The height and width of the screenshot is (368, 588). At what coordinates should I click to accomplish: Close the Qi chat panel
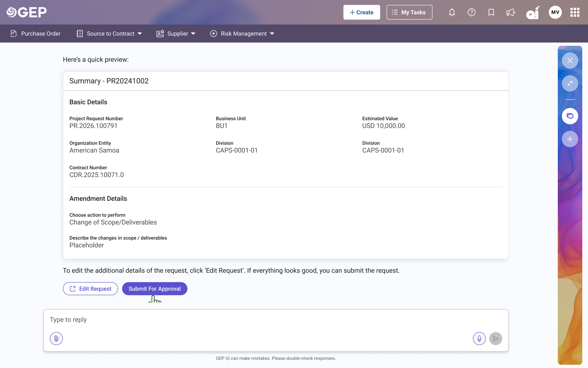click(570, 61)
